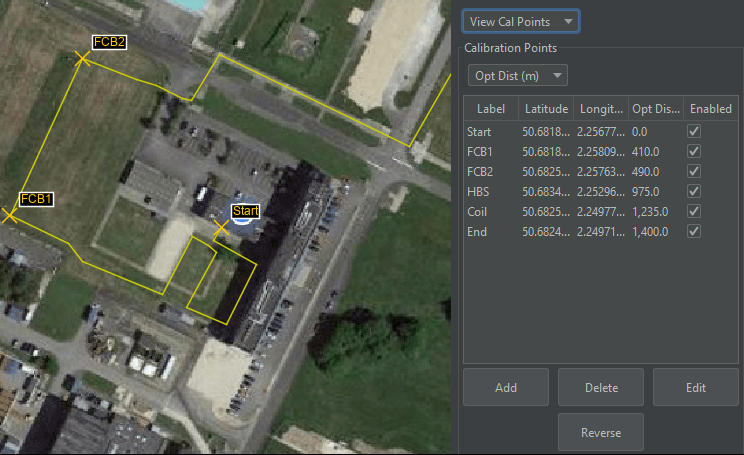The height and width of the screenshot is (455, 744).
Task: Uncheck Enabled for the Coil point
Action: (693, 211)
